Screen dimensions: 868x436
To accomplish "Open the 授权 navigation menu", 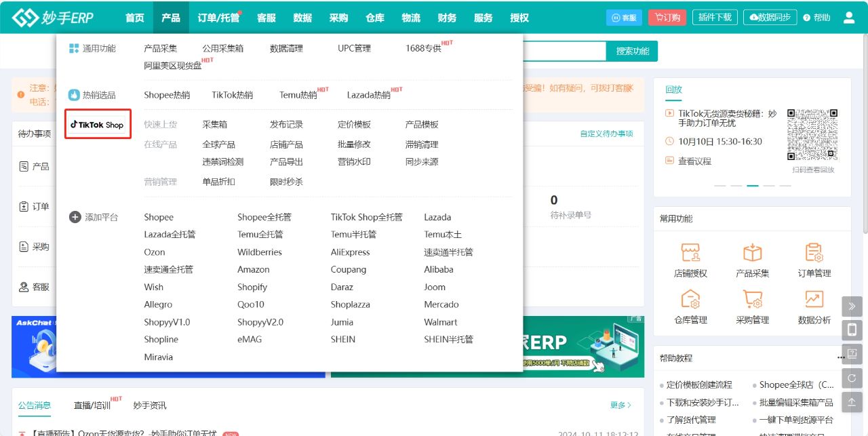I will (x=519, y=18).
